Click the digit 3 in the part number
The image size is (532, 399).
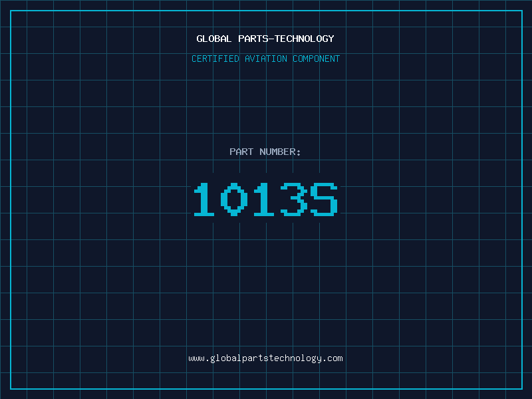pos(294,199)
